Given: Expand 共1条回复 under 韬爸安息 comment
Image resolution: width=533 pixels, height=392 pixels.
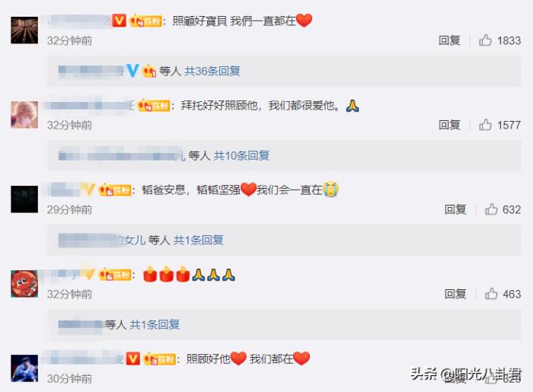Looking at the screenshot, I should [x=199, y=241].
